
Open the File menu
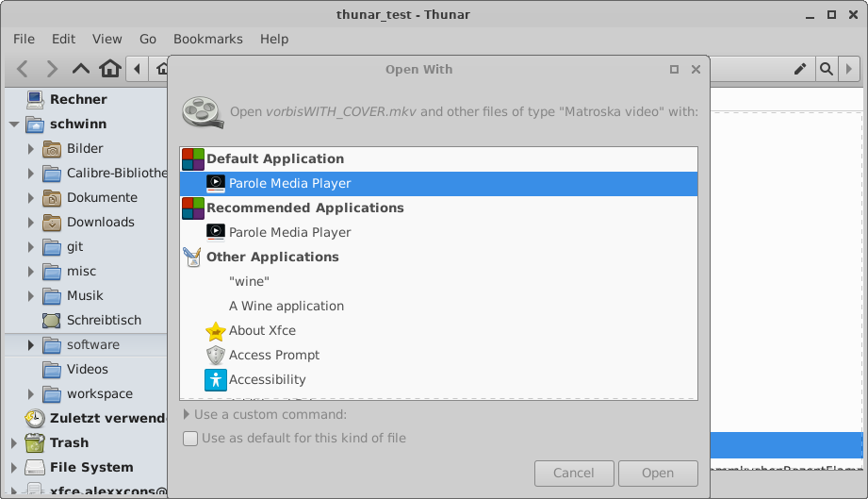click(x=24, y=39)
